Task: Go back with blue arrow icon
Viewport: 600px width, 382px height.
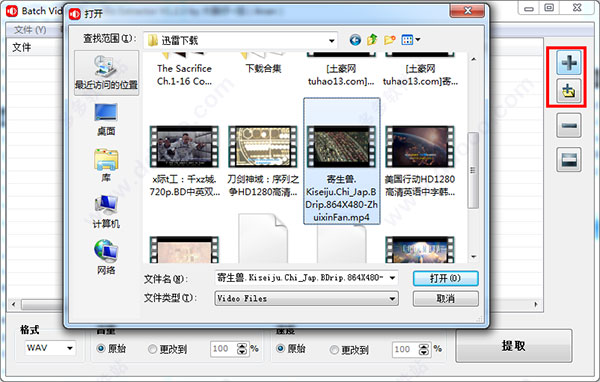Action: click(355, 40)
